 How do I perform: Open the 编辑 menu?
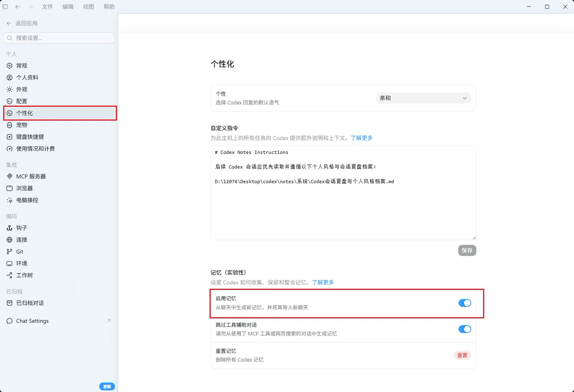pyautogui.click(x=68, y=7)
